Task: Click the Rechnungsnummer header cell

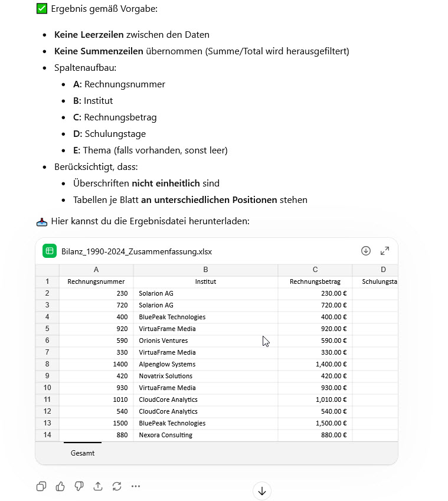Action: (x=96, y=281)
